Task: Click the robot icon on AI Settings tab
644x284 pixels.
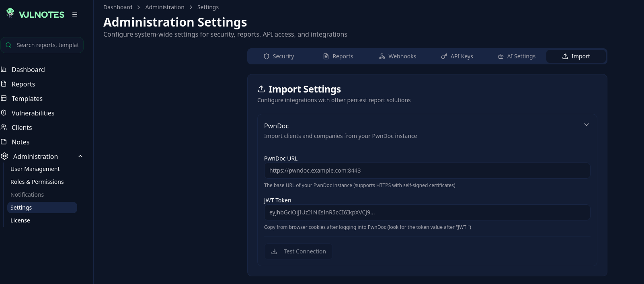Action: tap(501, 56)
